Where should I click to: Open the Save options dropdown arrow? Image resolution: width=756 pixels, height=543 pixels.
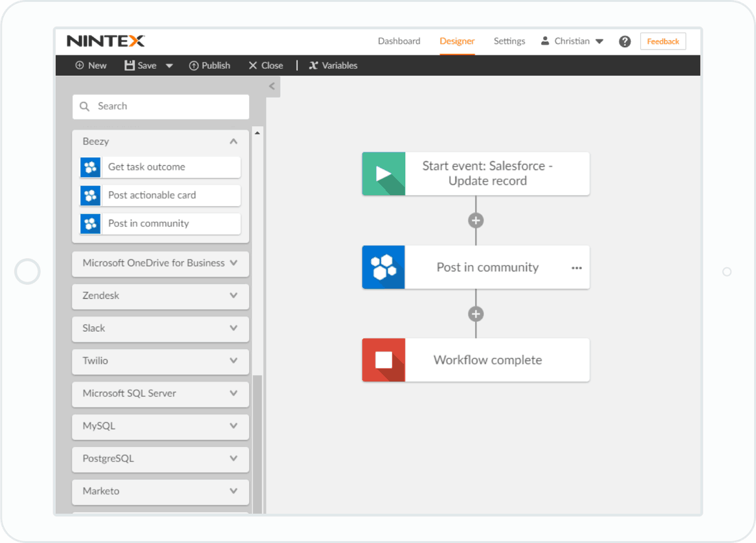pyautogui.click(x=169, y=65)
